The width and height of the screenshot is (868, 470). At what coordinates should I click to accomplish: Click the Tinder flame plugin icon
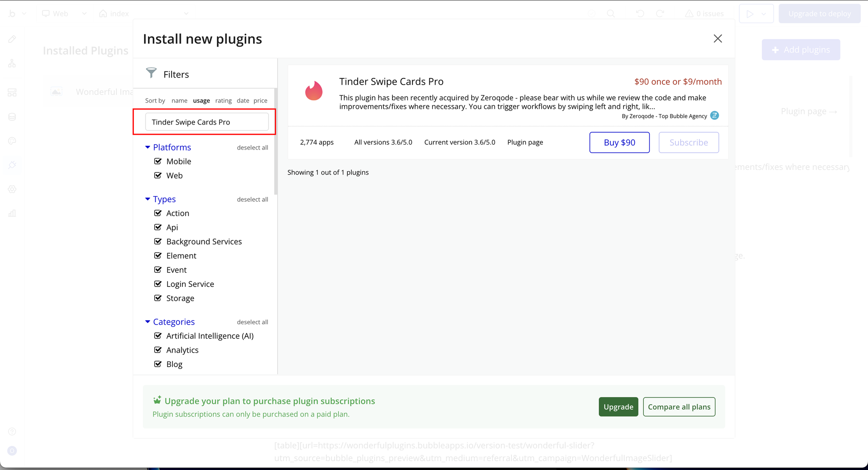tap(314, 91)
